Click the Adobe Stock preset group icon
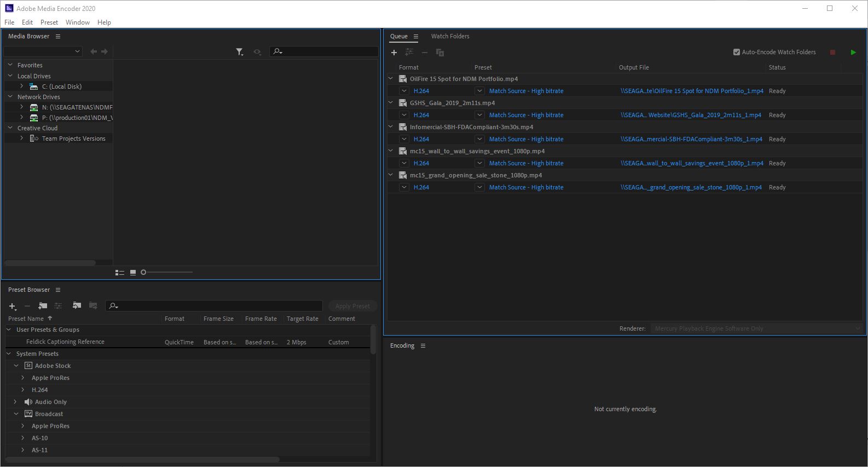 (28, 366)
